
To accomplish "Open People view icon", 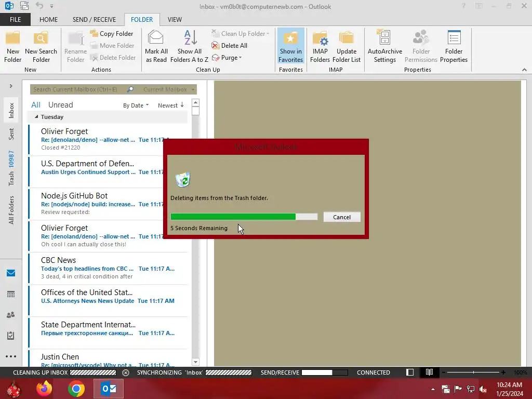I will pos(11,315).
